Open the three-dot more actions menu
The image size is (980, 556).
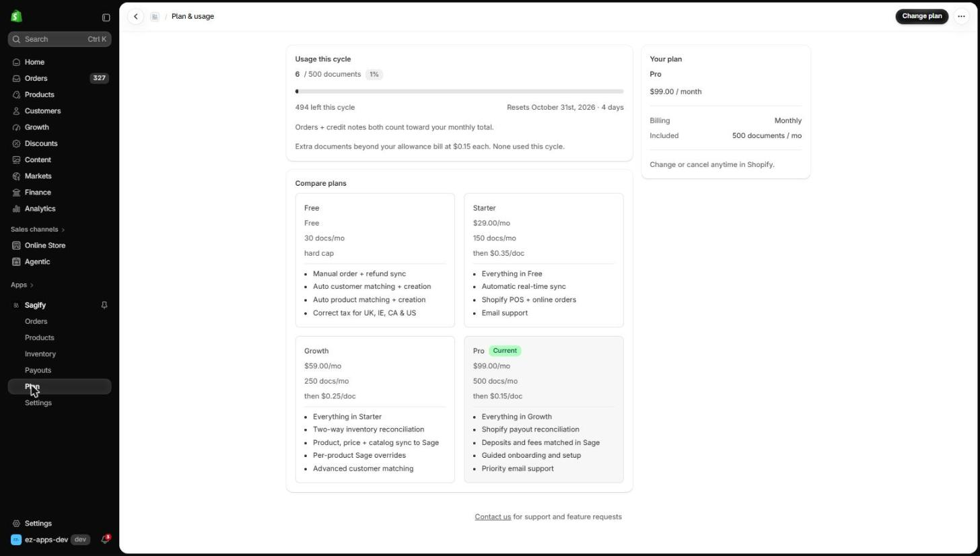(x=961, y=16)
